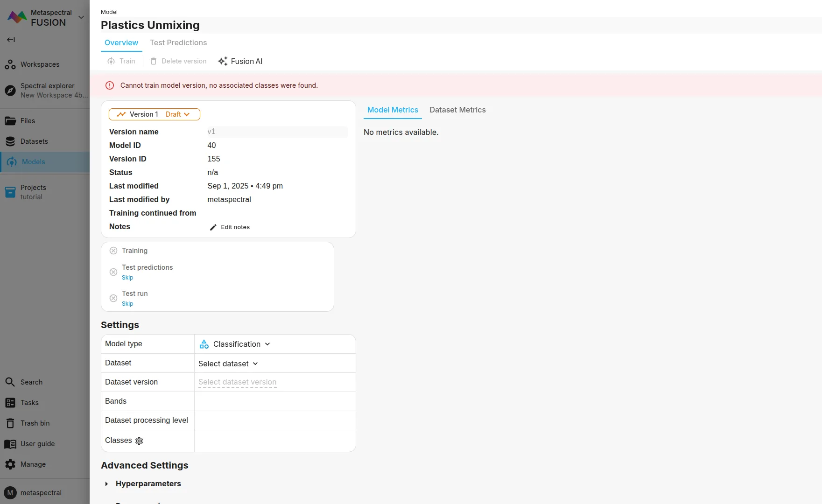Open the Select dataset dropdown
822x504 pixels.
coord(228,364)
